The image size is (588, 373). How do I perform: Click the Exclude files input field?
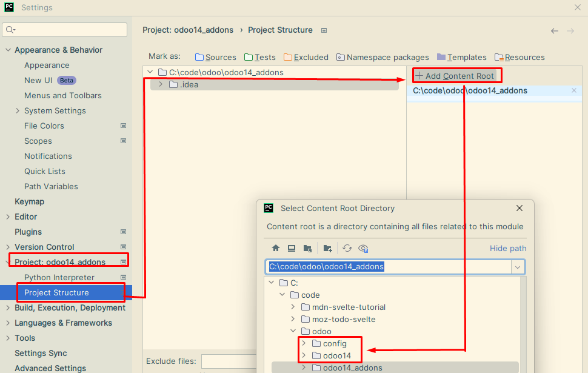(229, 361)
